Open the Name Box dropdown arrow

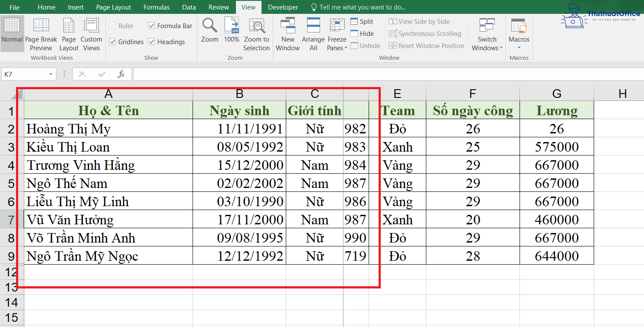(52, 74)
